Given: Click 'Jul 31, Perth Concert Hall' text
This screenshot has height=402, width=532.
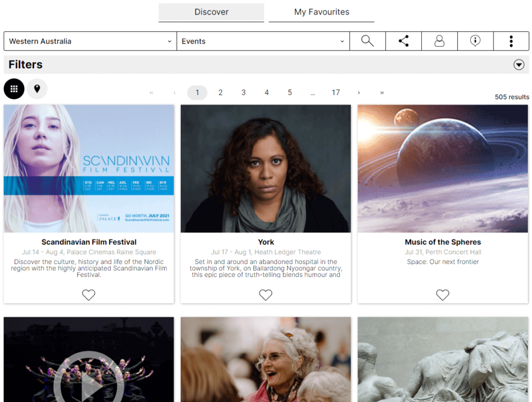Looking at the screenshot, I should pyautogui.click(x=443, y=252).
